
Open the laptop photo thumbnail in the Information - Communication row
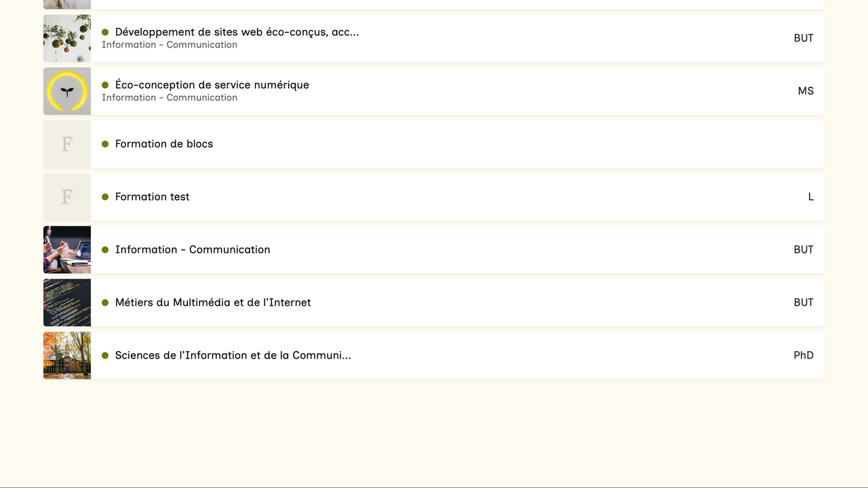pyautogui.click(x=67, y=249)
